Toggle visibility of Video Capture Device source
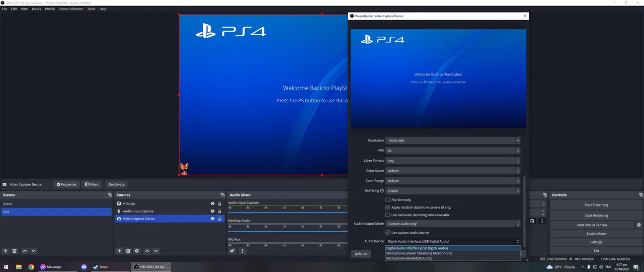 [x=213, y=219]
